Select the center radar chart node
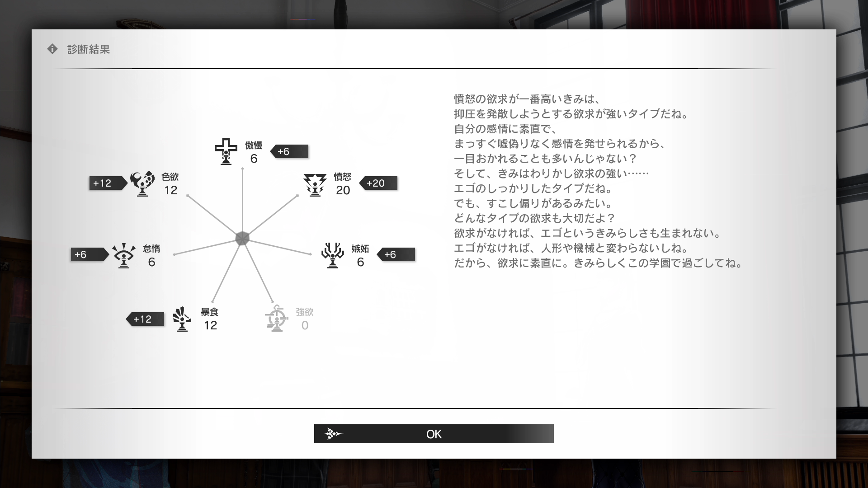868x488 pixels. [241, 238]
